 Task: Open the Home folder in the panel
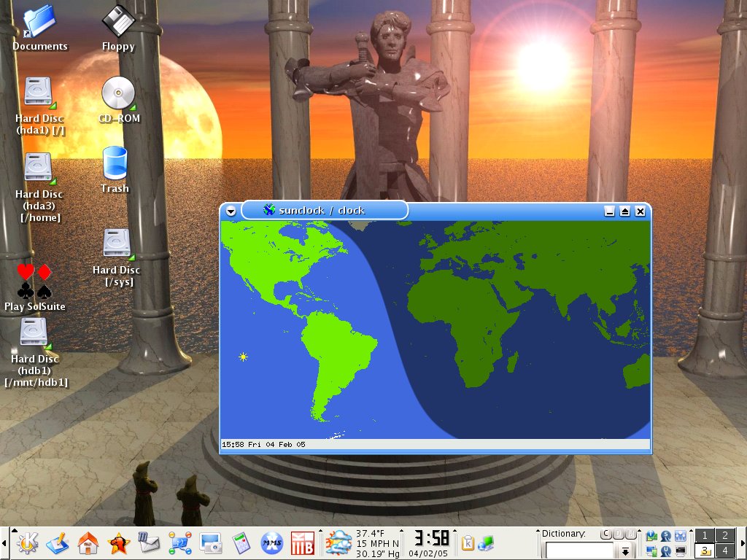pyautogui.click(x=88, y=542)
